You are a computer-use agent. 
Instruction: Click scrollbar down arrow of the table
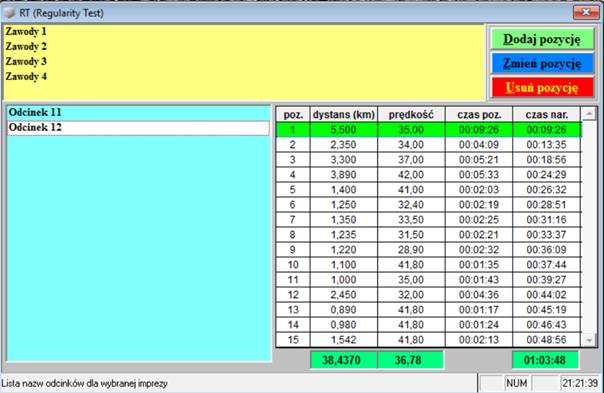[589, 340]
